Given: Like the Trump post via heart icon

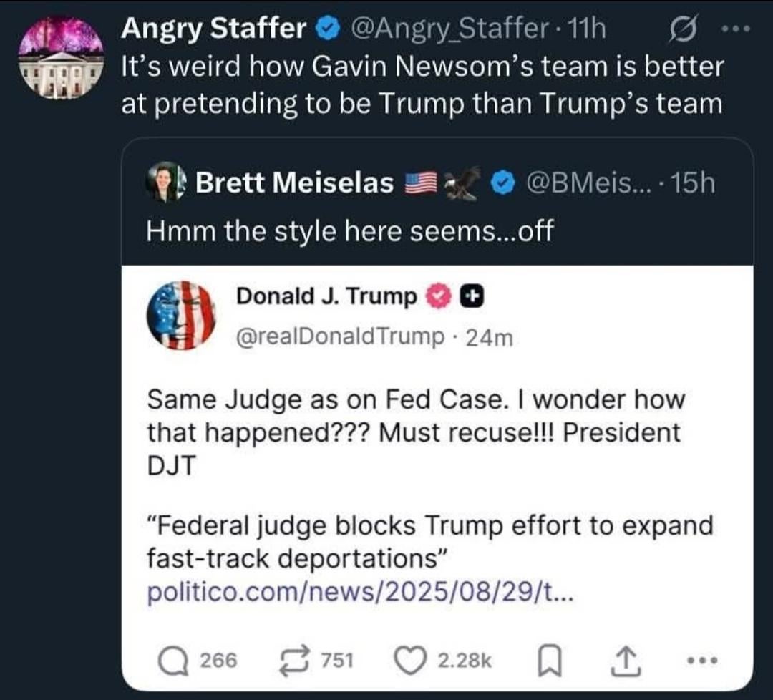Looking at the screenshot, I should pos(411,661).
